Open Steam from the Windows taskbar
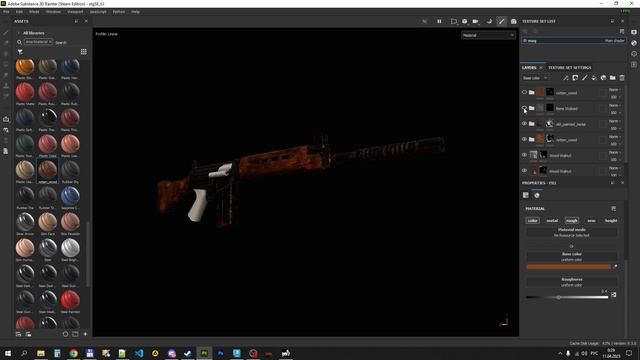 pyautogui.click(x=188, y=353)
